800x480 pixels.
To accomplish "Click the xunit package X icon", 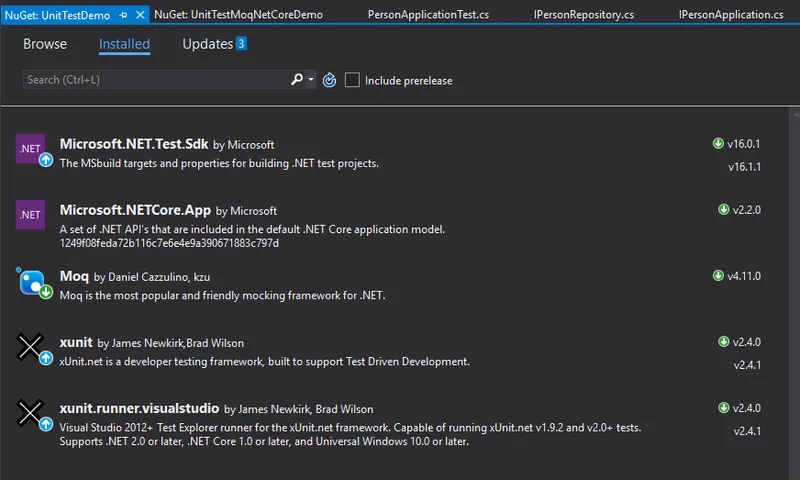I will coord(30,347).
